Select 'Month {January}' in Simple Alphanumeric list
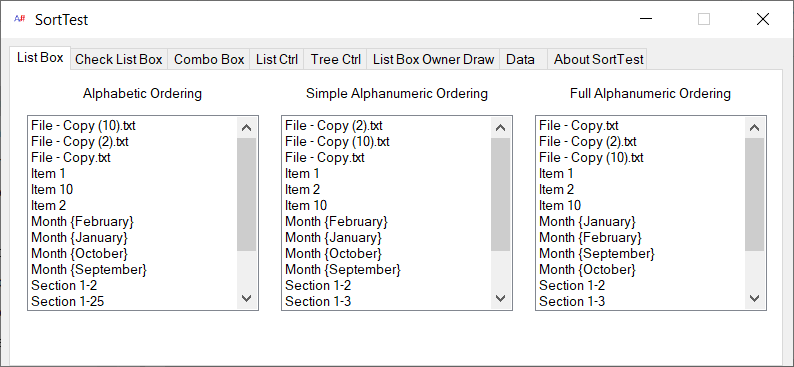The width and height of the screenshot is (794, 367). 387,237
